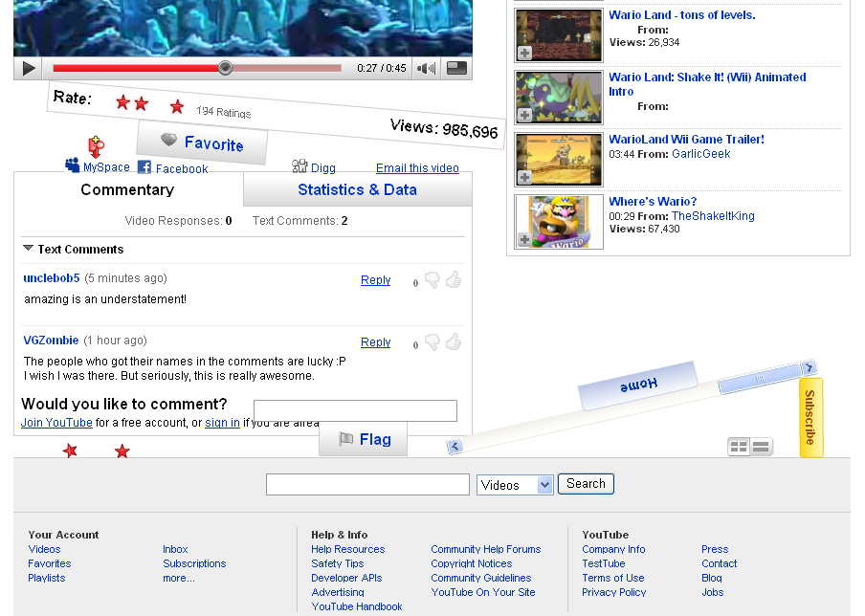Open the Privacy Policy link
The height and width of the screenshot is (616, 865).
click(614, 592)
